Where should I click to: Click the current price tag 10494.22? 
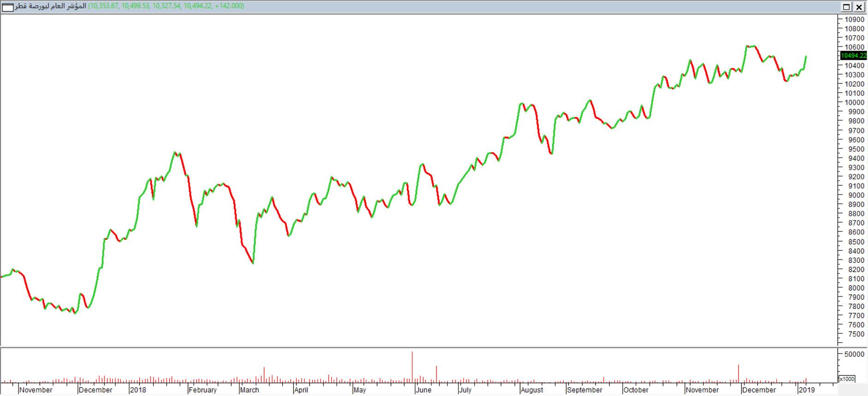click(x=853, y=56)
